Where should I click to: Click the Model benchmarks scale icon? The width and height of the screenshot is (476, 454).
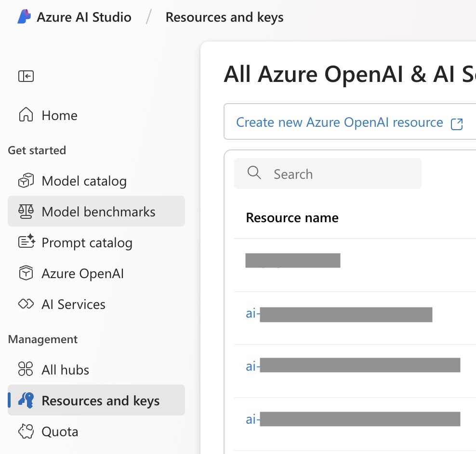pos(26,212)
